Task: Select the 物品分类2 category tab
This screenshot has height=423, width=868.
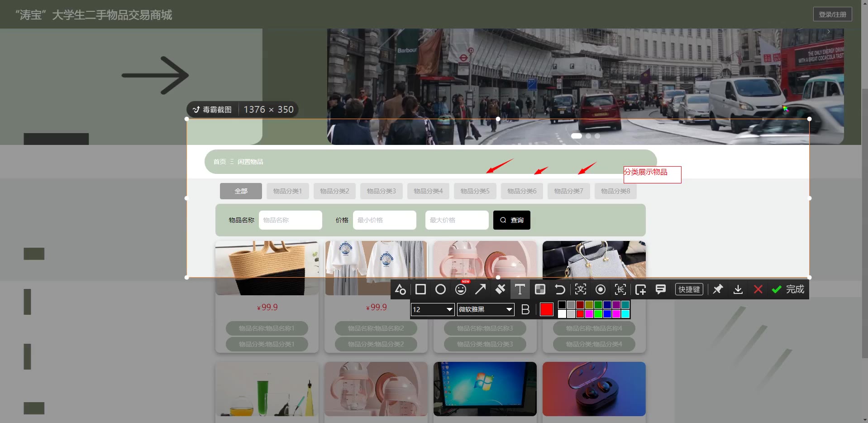Action: tap(334, 191)
